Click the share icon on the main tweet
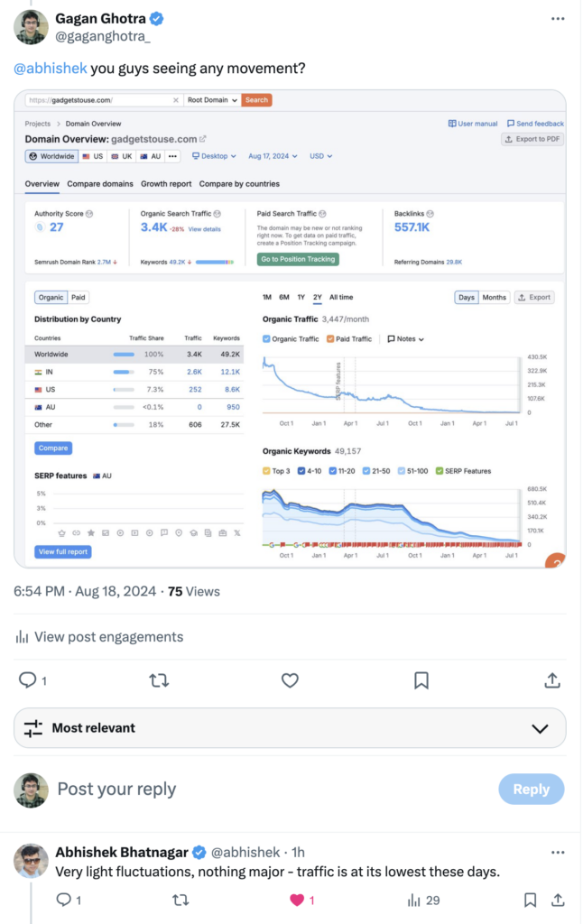The width and height of the screenshot is (583, 924). pyautogui.click(x=551, y=680)
